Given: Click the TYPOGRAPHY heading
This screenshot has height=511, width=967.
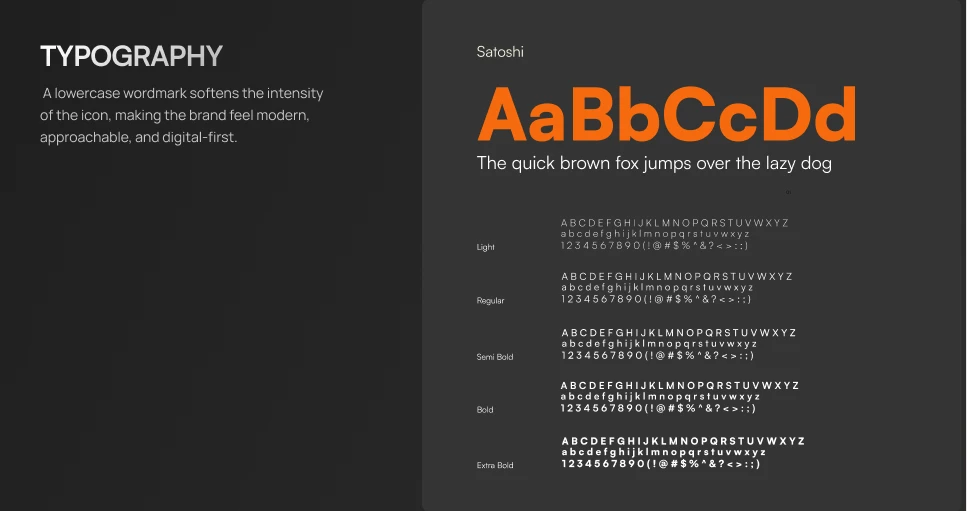Looking at the screenshot, I should [131, 56].
